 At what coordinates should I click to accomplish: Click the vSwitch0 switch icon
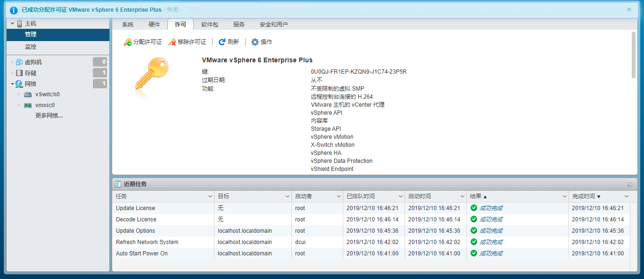[x=28, y=94]
